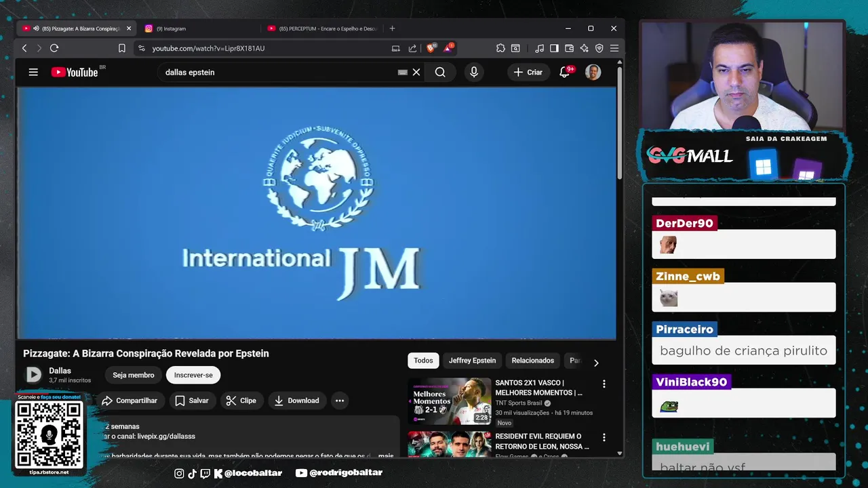Select the Jeffrey Epstein filter chip
The image size is (868, 488).
click(x=472, y=361)
